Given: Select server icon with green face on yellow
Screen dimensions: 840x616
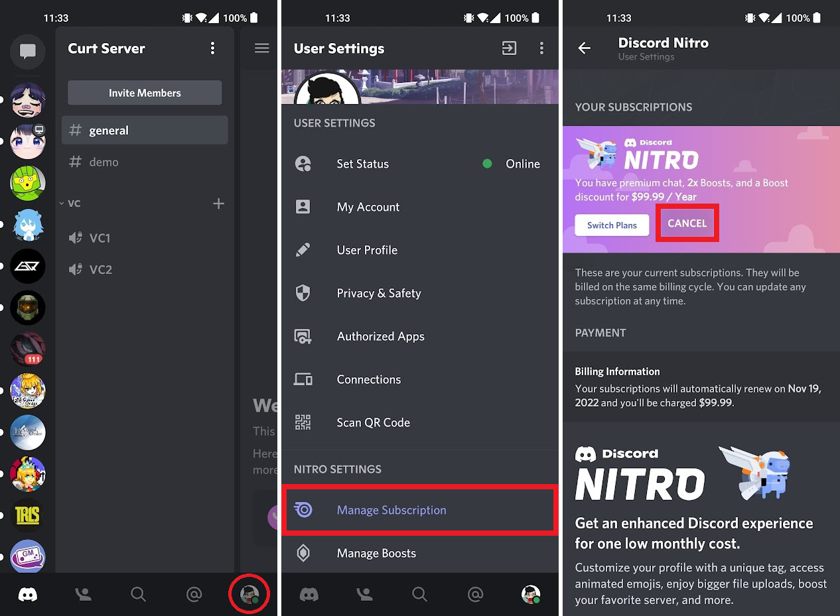Looking at the screenshot, I should [x=28, y=183].
